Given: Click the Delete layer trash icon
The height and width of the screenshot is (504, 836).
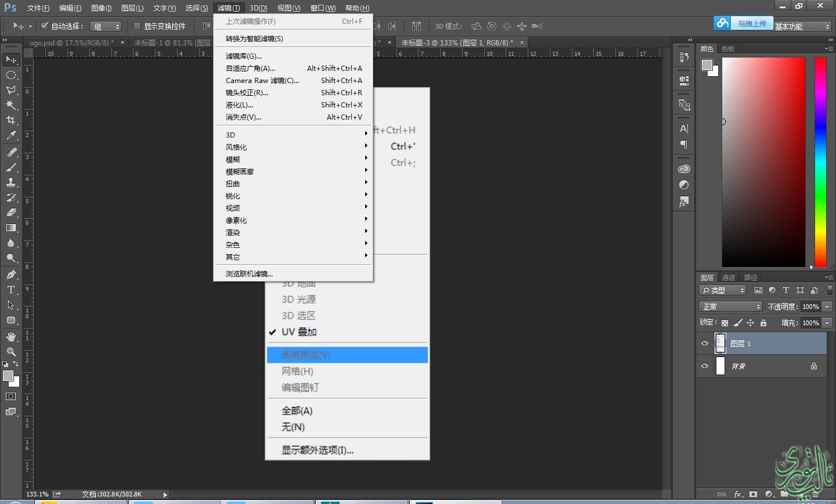Looking at the screenshot, I should tap(815, 494).
